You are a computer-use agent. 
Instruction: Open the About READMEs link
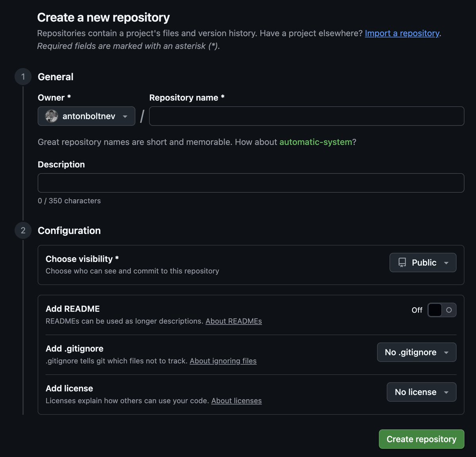[x=234, y=321]
